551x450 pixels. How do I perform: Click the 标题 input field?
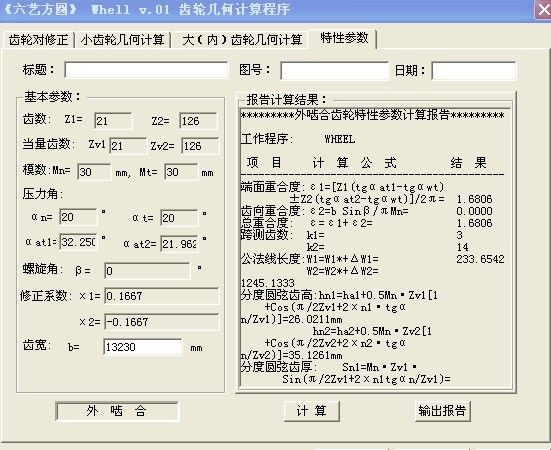click(146, 70)
